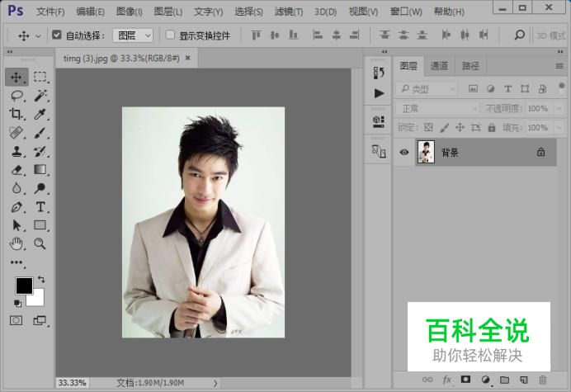571x392 pixels.
Task: Open the 图像(I) menu
Action: tap(130, 12)
